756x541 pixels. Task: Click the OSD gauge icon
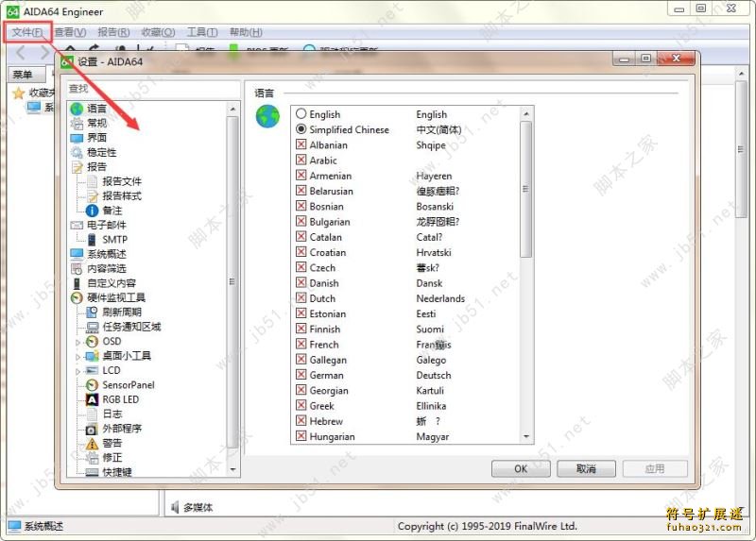pos(92,342)
